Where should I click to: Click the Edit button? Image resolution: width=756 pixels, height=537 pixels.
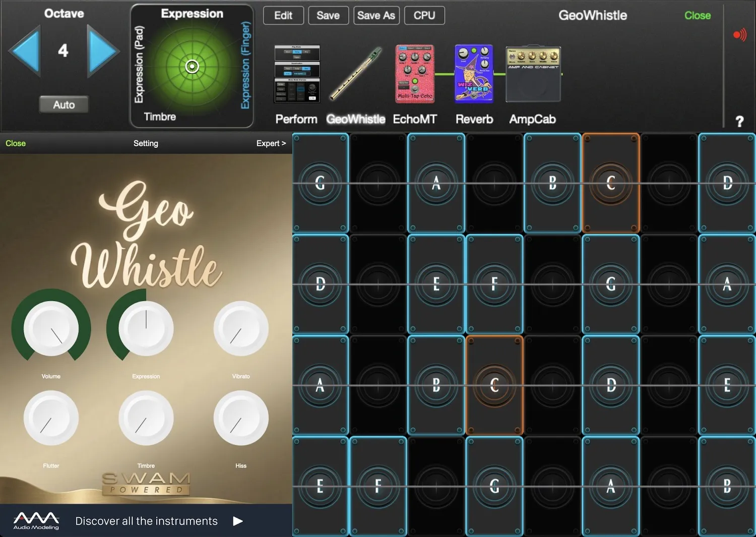tap(283, 16)
